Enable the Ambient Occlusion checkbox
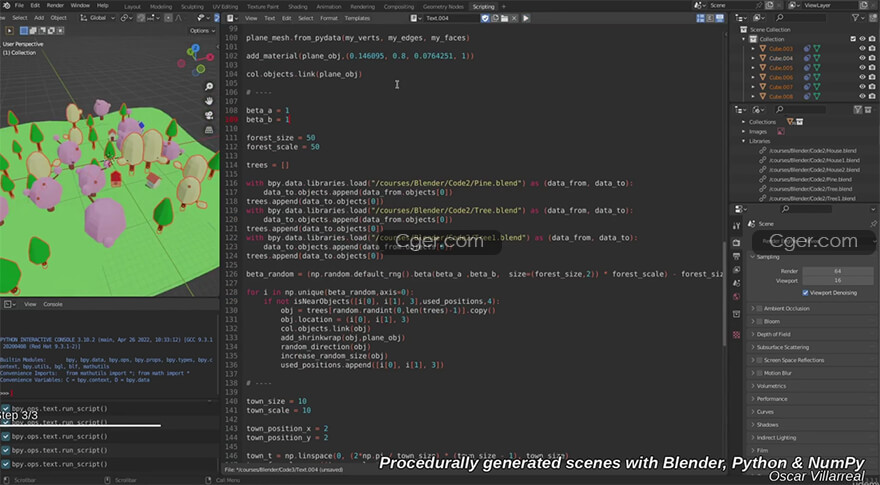880x485 pixels. point(759,308)
